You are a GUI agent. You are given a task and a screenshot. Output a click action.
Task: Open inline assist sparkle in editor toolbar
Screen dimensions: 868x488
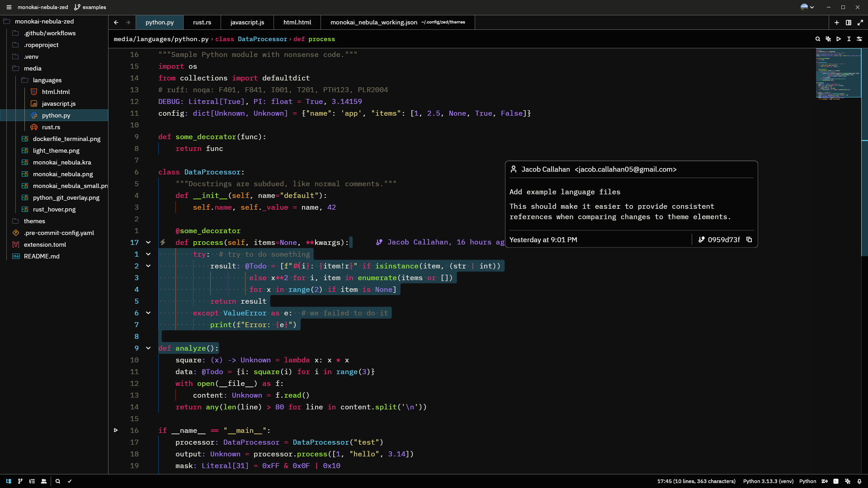point(828,39)
